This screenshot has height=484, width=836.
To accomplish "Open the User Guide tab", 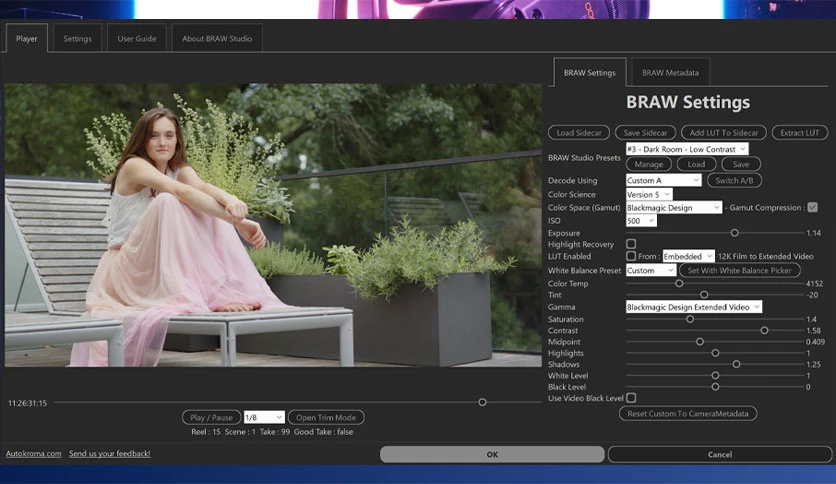I will (137, 38).
